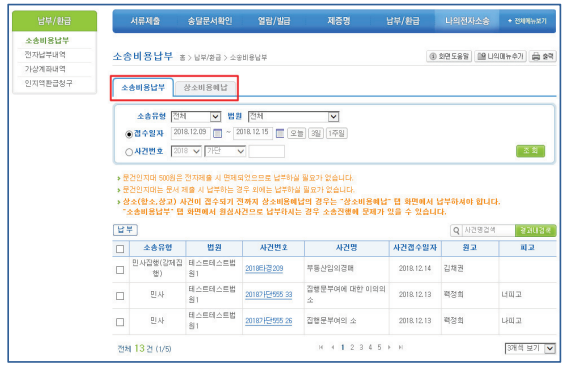Show the 전체메뉴보기 full menu
Image resolution: width=572 pixels, height=368 pixels.
pos(527,21)
